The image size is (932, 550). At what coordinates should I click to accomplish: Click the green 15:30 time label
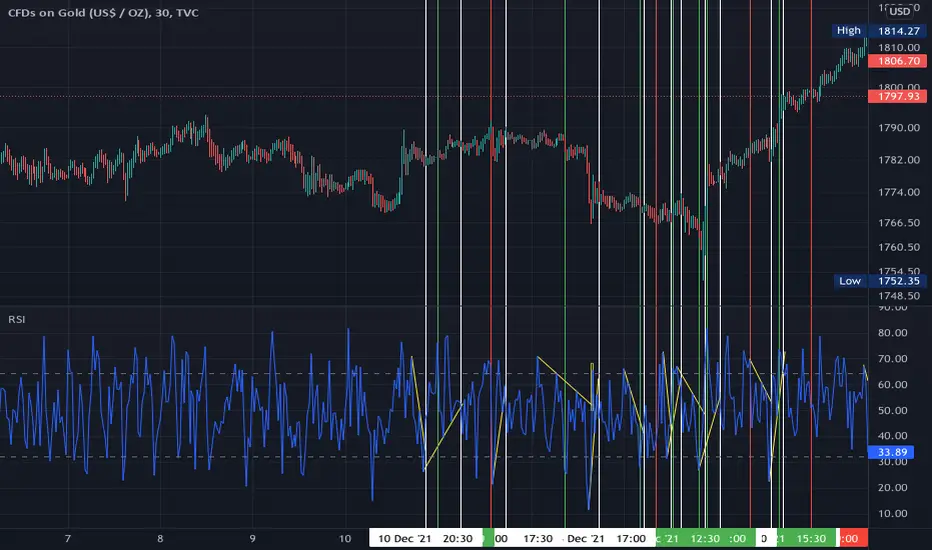(x=811, y=539)
